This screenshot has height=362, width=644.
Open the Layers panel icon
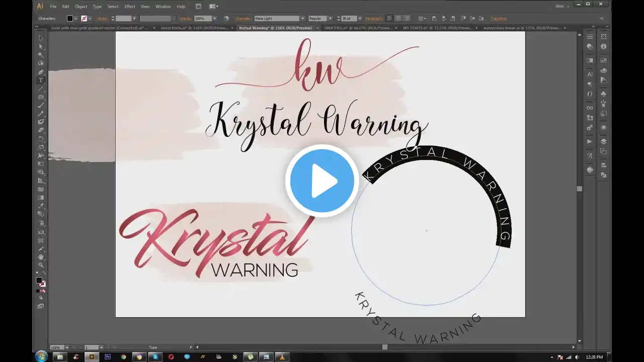603,142
